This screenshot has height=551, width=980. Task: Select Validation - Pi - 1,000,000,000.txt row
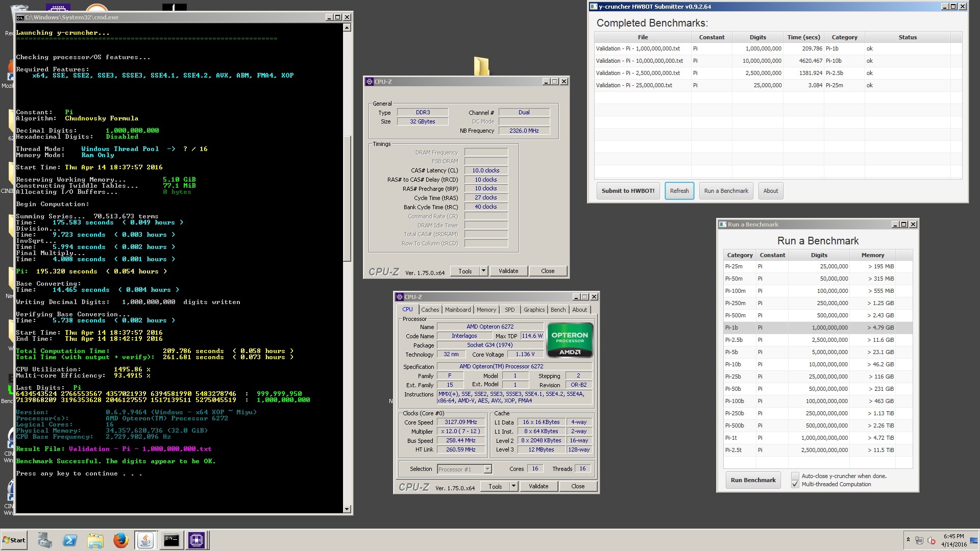point(778,48)
